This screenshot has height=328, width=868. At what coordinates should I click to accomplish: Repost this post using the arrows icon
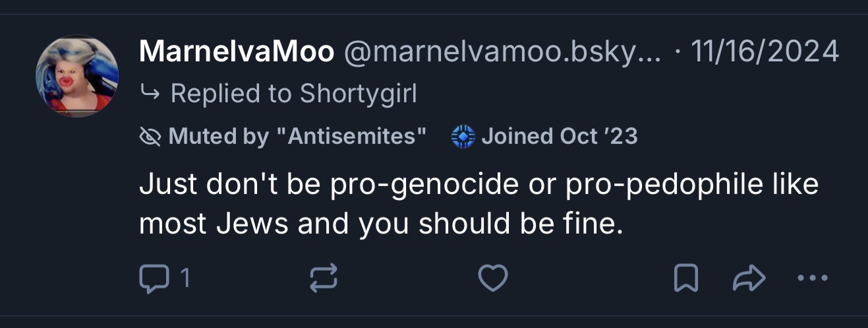(324, 279)
